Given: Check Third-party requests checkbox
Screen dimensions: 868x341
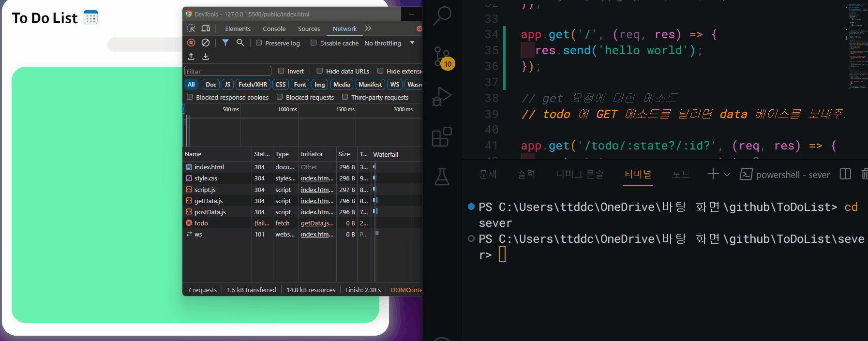Looking at the screenshot, I should pyautogui.click(x=345, y=97).
